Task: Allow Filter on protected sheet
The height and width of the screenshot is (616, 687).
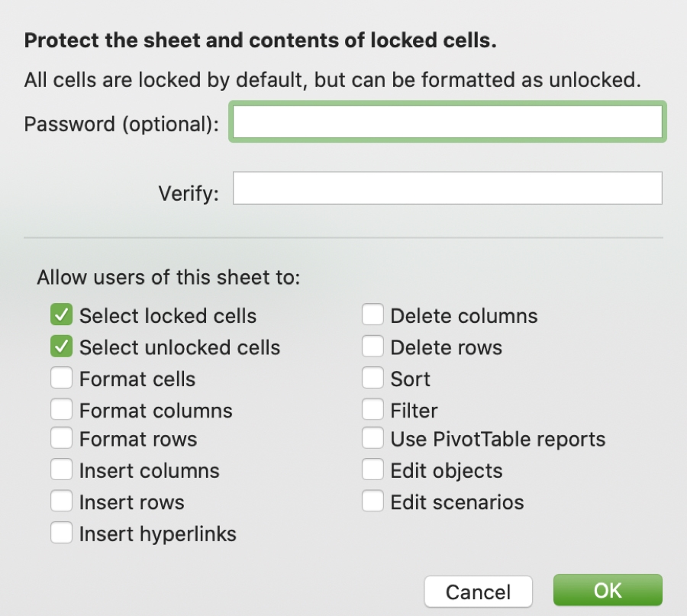Action: 373,409
